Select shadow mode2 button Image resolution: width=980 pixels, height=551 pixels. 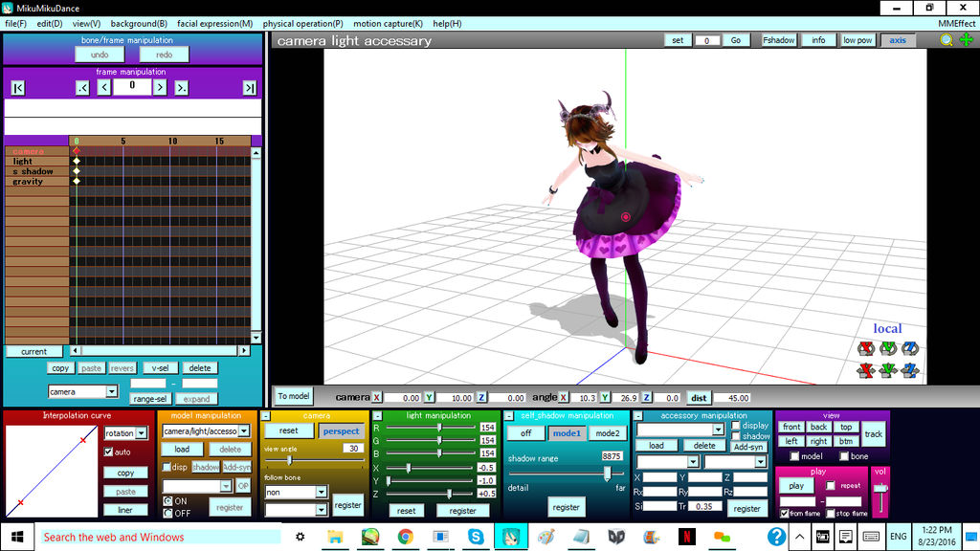tap(607, 433)
